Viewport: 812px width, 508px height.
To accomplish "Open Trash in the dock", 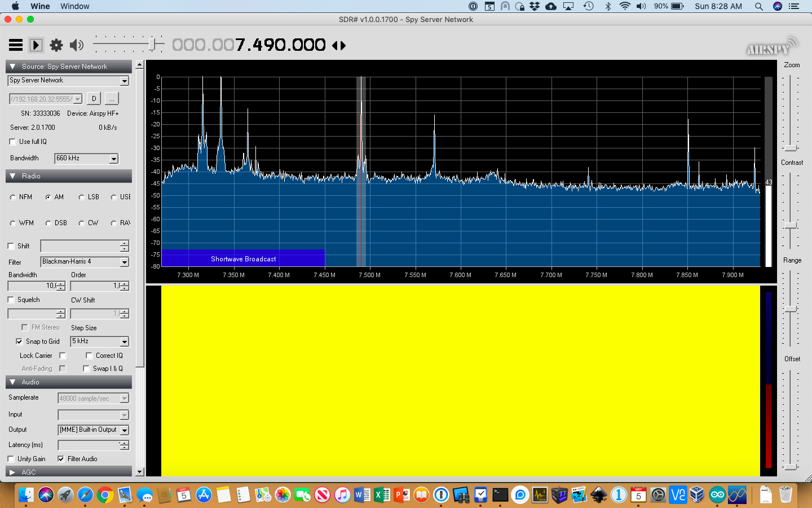I will pyautogui.click(x=785, y=495).
